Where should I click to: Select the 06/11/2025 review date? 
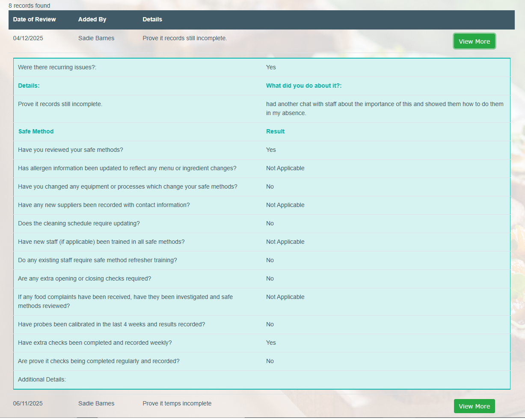click(x=28, y=403)
